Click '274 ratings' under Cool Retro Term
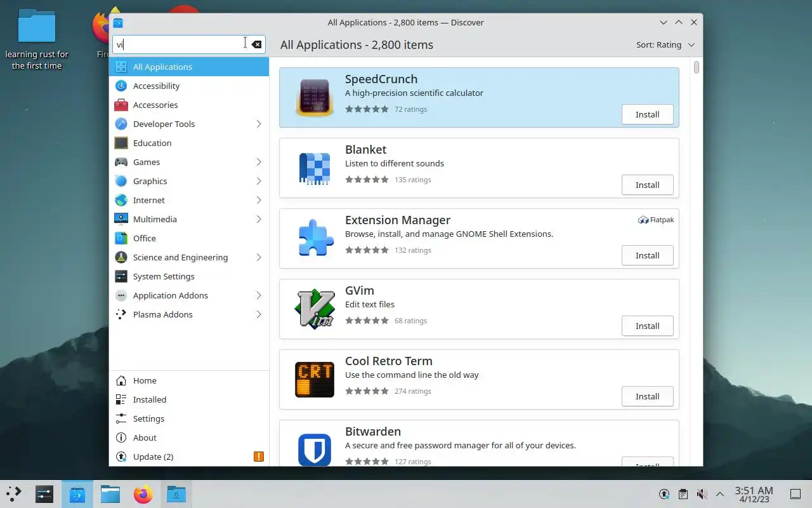Viewport: 812px width, 508px height. 412,391
